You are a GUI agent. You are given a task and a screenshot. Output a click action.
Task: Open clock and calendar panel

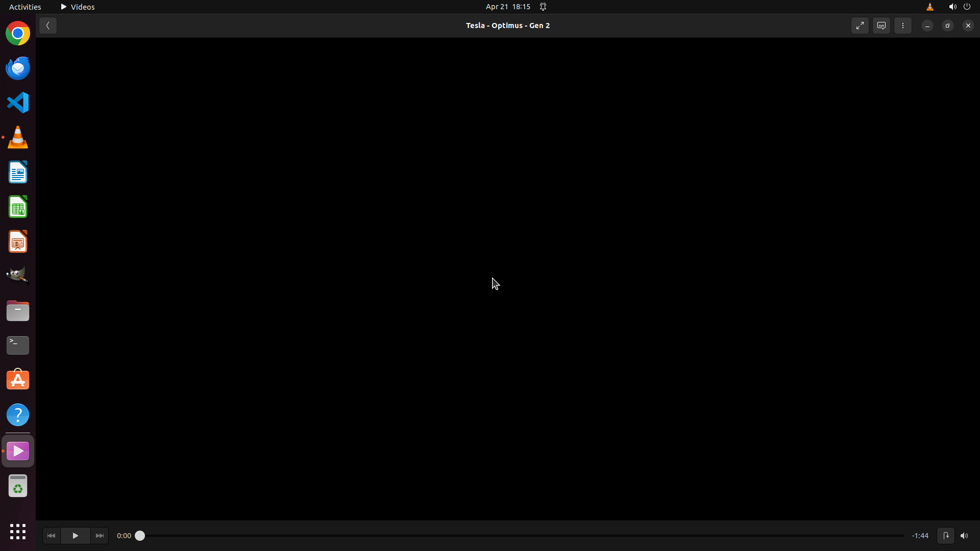tap(507, 7)
